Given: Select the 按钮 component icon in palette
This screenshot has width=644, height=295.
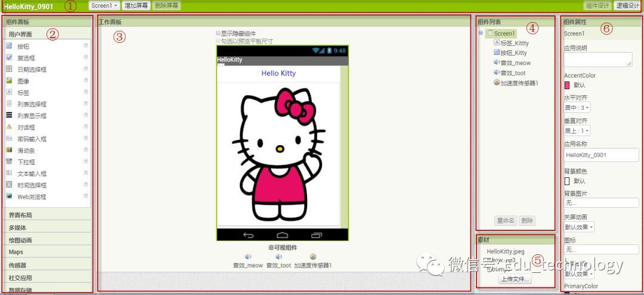Looking at the screenshot, I should coord(9,46).
